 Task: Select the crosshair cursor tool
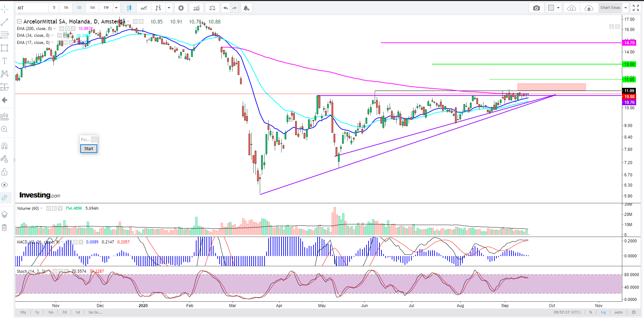point(5,9)
